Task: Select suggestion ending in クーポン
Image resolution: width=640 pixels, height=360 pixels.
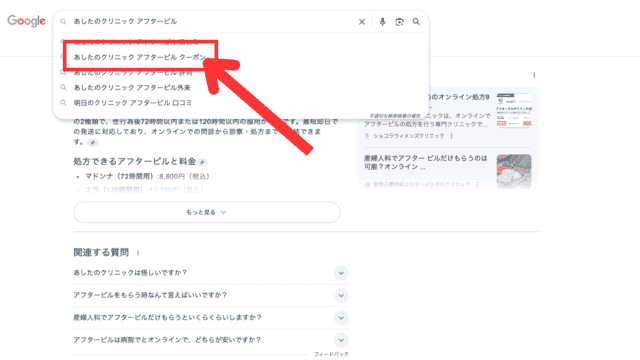Action: 140,57
